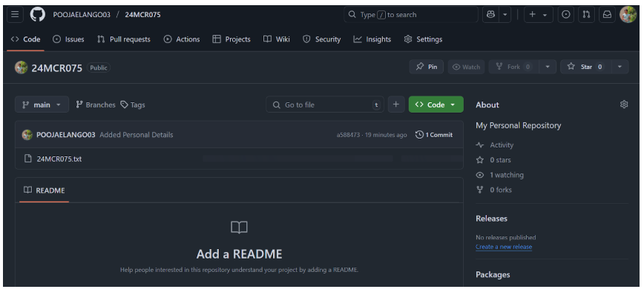Expand the Fork options dropdown arrow

pyautogui.click(x=548, y=67)
